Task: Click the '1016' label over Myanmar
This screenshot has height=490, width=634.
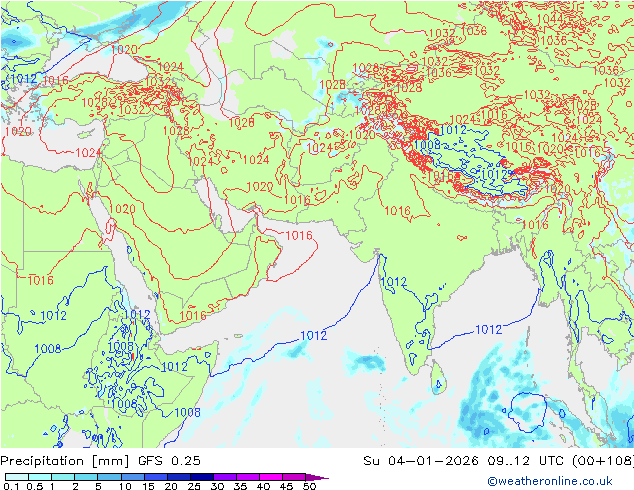Action: (535, 224)
